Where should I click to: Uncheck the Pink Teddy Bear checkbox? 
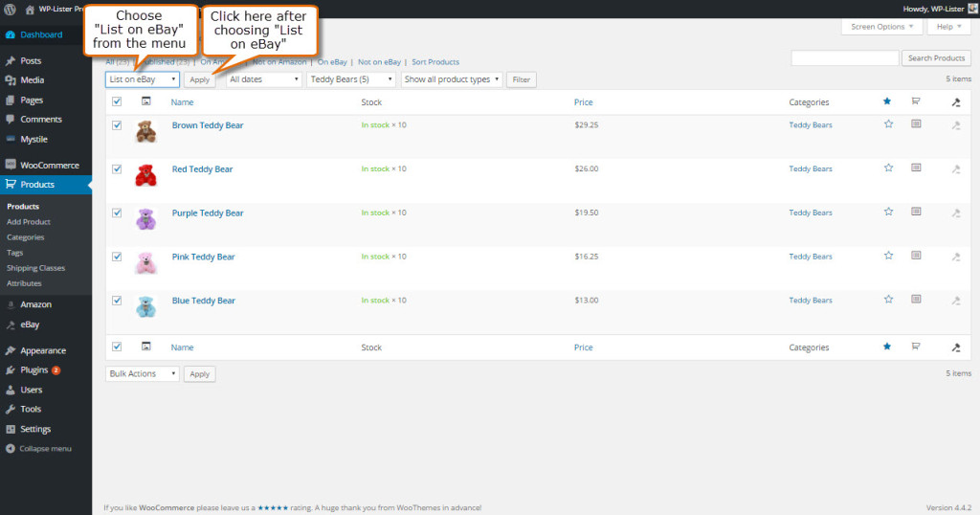(x=117, y=257)
